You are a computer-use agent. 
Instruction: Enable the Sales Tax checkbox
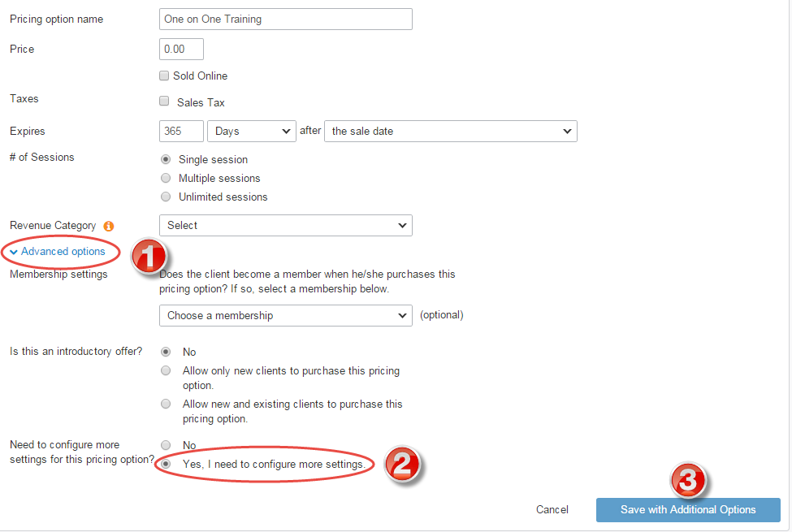pos(164,102)
